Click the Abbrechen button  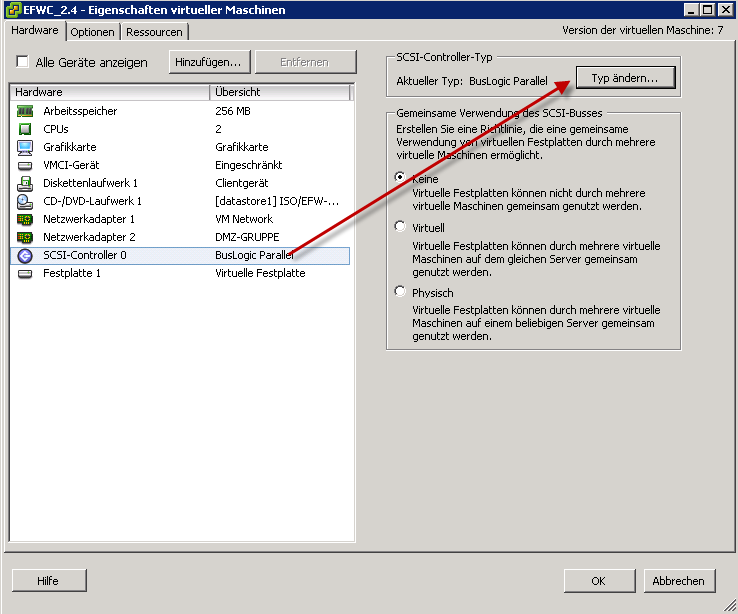pos(678,580)
